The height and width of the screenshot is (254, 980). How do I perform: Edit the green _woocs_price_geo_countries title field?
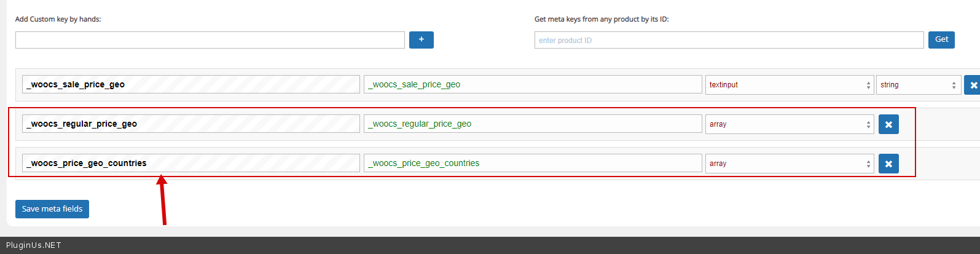(532, 164)
